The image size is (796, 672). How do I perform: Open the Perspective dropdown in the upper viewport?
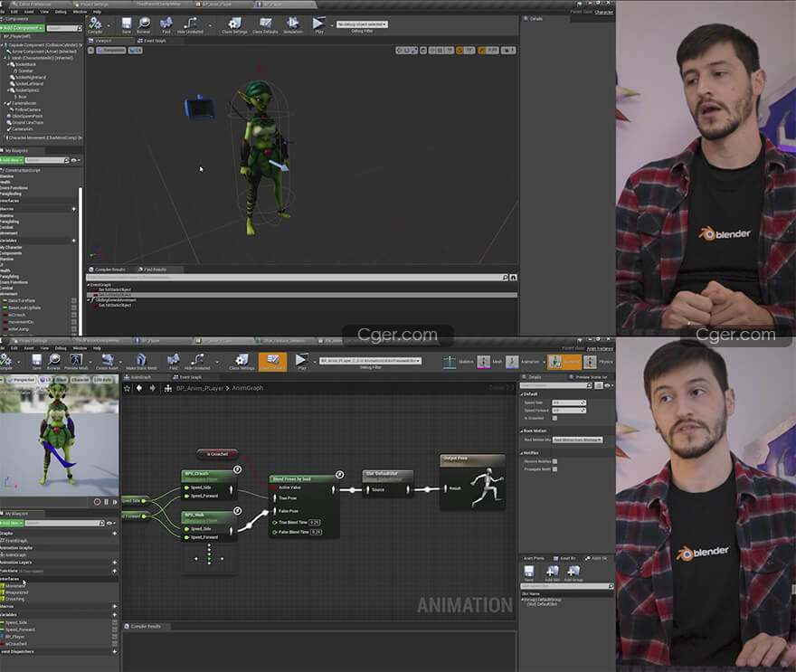[x=110, y=51]
